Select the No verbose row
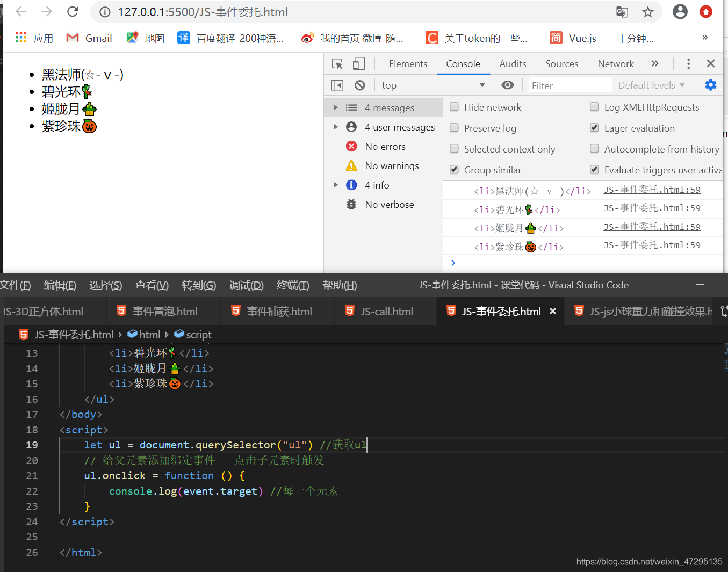The height and width of the screenshot is (572, 728). (384, 204)
